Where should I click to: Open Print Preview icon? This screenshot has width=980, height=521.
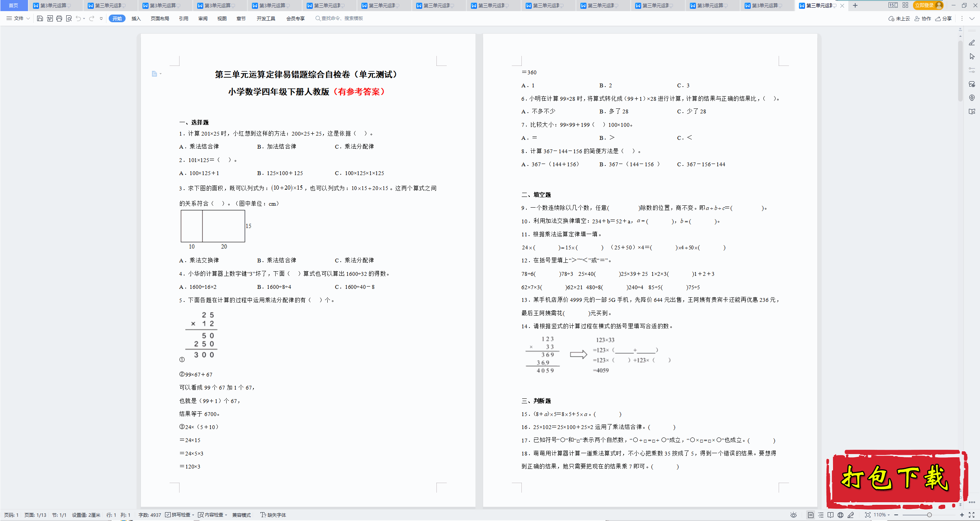(x=69, y=18)
